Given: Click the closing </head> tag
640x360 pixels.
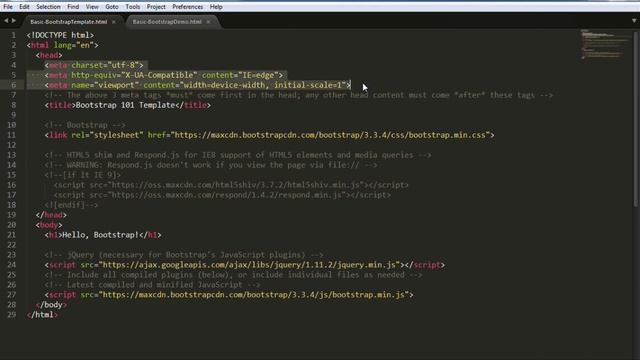Looking at the screenshot, I should pos(51,215).
